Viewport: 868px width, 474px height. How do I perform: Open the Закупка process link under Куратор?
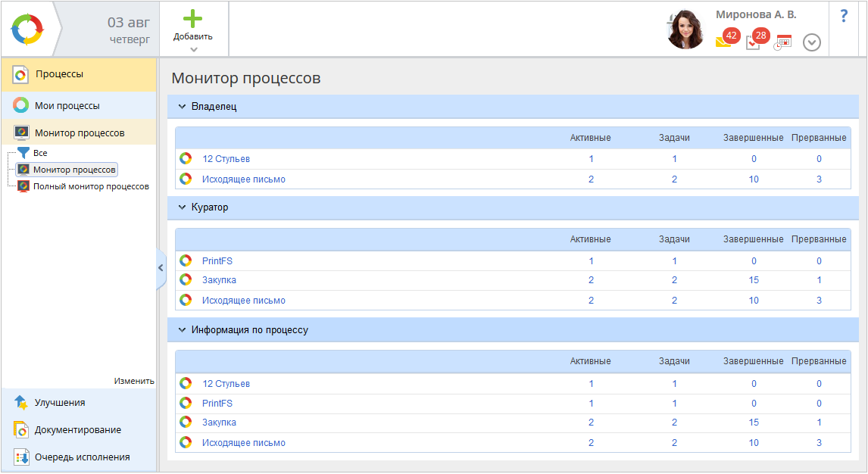219,280
